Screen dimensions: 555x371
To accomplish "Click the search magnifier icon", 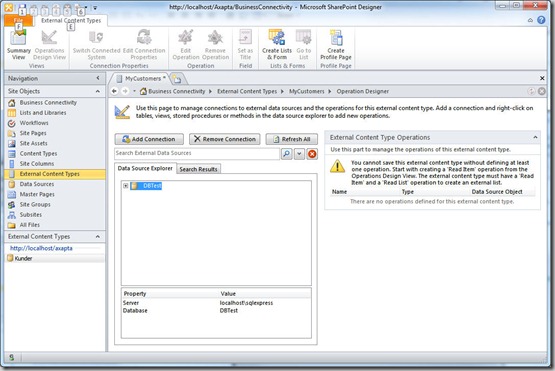I will [287, 154].
